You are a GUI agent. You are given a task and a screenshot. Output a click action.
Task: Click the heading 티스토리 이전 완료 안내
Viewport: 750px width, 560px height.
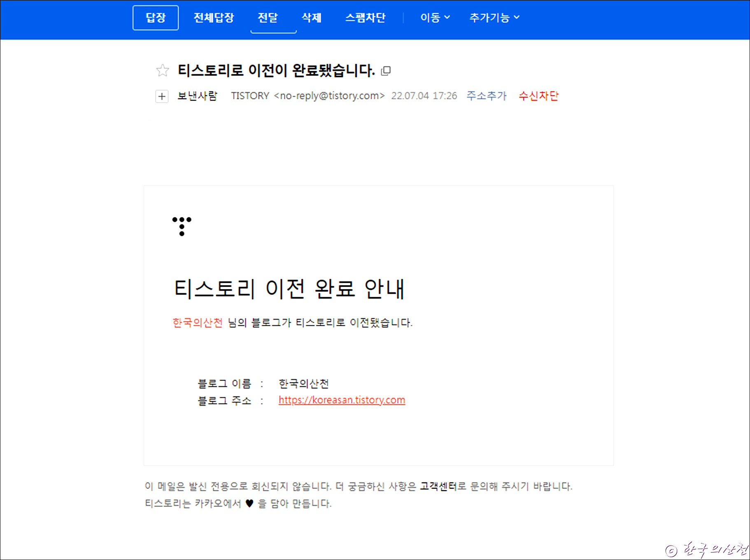(x=289, y=289)
